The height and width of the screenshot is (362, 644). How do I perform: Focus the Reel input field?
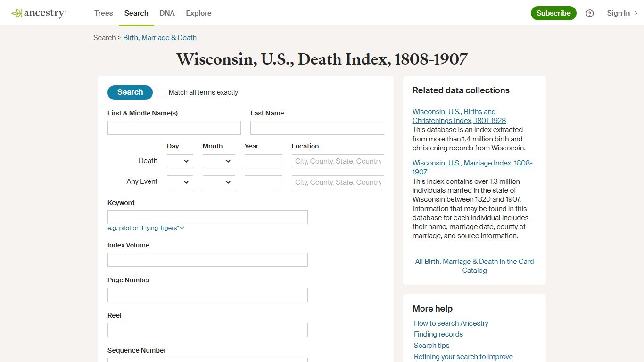pyautogui.click(x=207, y=330)
